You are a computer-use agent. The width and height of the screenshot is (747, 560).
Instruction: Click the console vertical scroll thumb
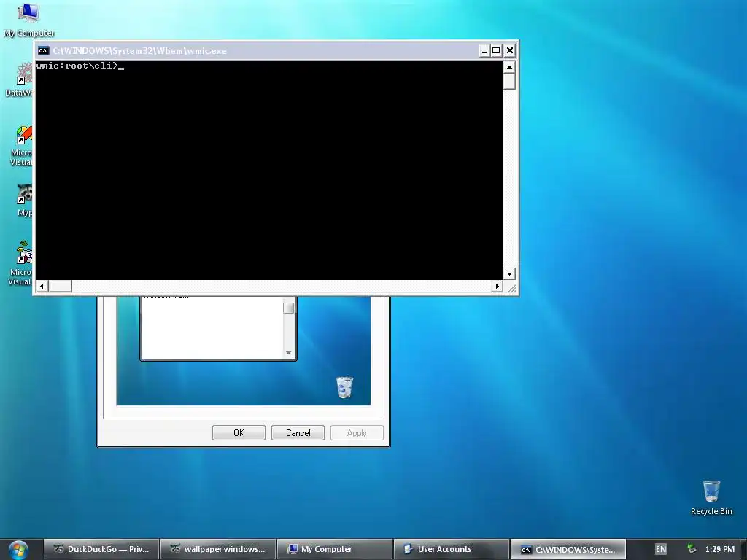coord(509,81)
